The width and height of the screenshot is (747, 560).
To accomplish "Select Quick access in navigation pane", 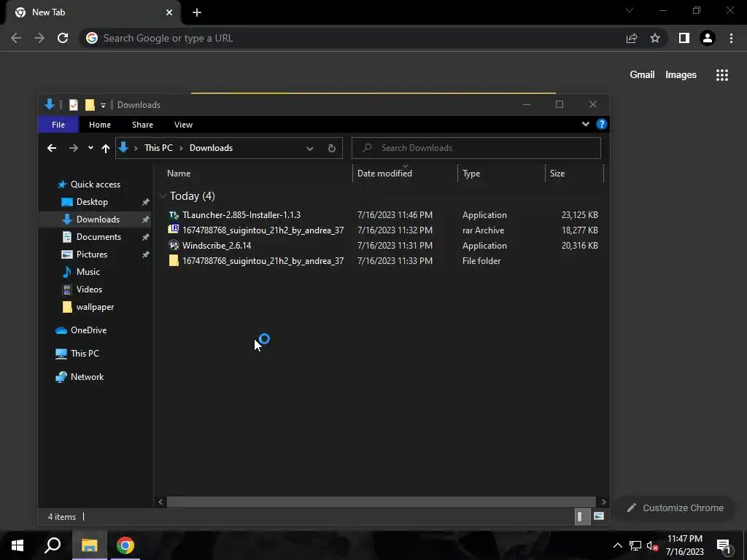I will [96, 184].
